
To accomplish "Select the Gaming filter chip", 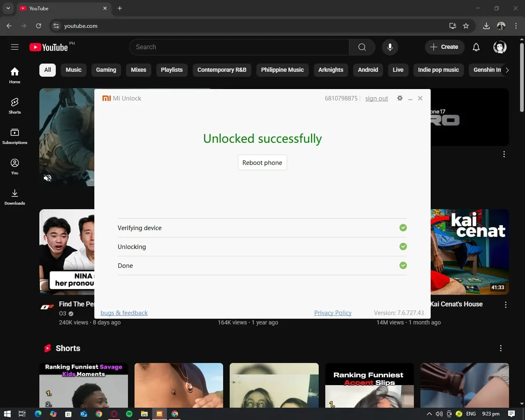I will point(106,70).
